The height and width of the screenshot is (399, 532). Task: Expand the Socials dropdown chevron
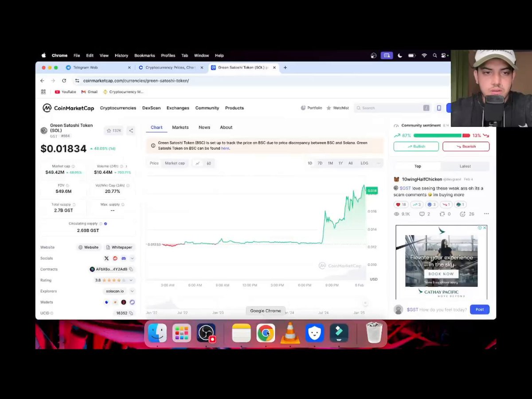[x=132, y=258]
